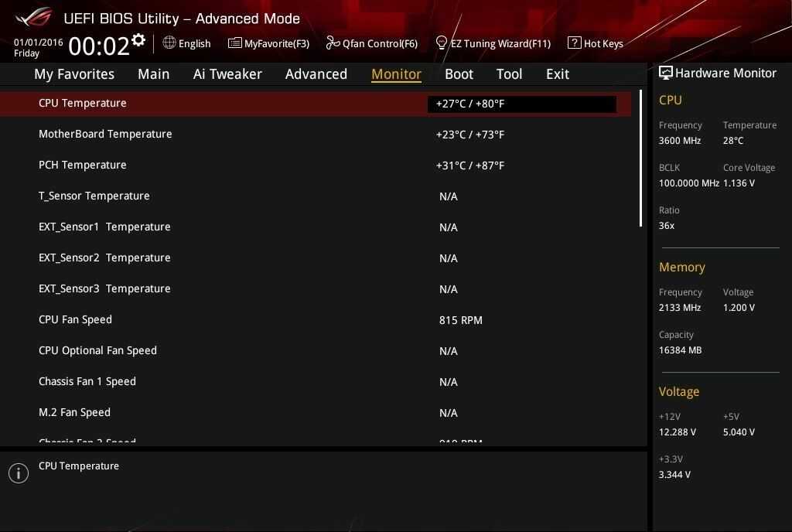
Task: Select the CPU Fan Speed row
Action: pos(75,319)
